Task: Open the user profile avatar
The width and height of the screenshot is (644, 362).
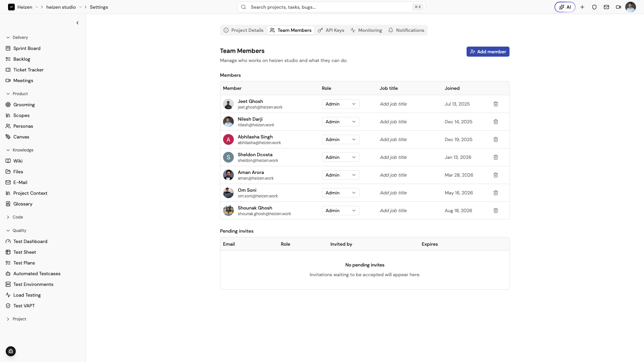Action: [631, 7]
